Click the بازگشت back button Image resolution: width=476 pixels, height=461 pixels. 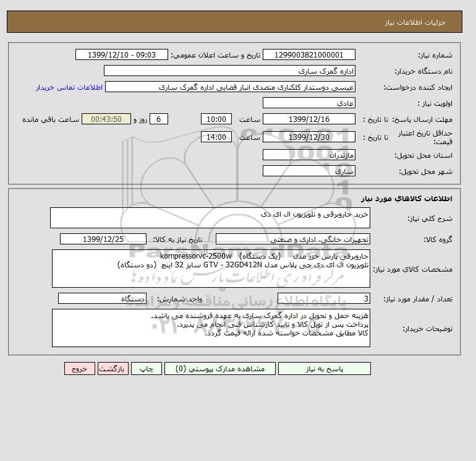click(x=113, y=368)
